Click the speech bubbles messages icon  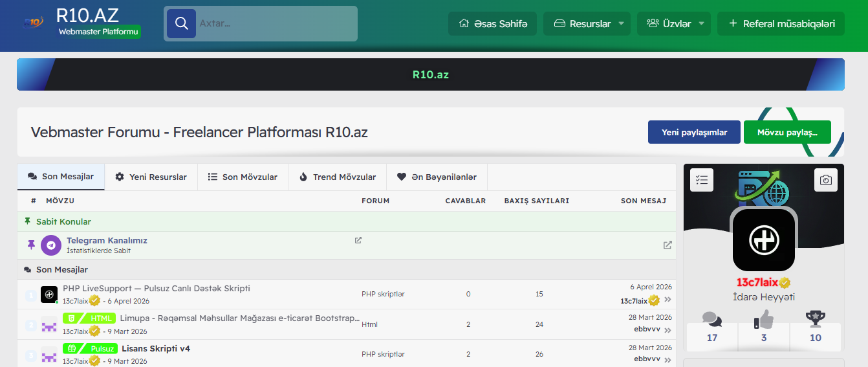click(712, 319)
